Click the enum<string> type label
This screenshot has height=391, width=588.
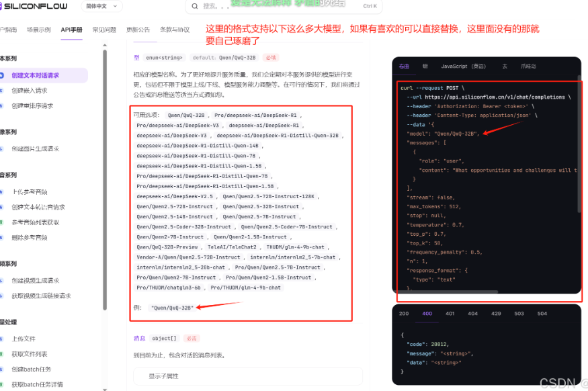(x=164, y=58)
